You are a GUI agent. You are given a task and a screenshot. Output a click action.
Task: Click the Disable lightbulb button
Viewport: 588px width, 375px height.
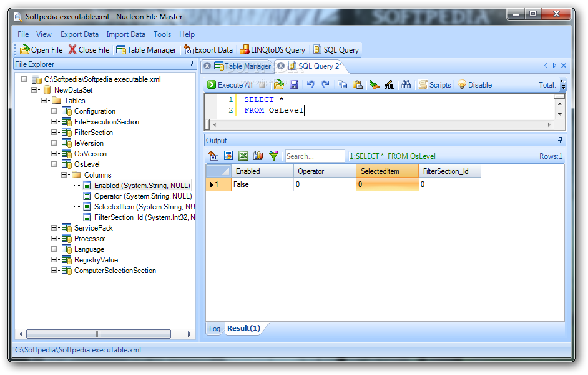tap(475, 85)
